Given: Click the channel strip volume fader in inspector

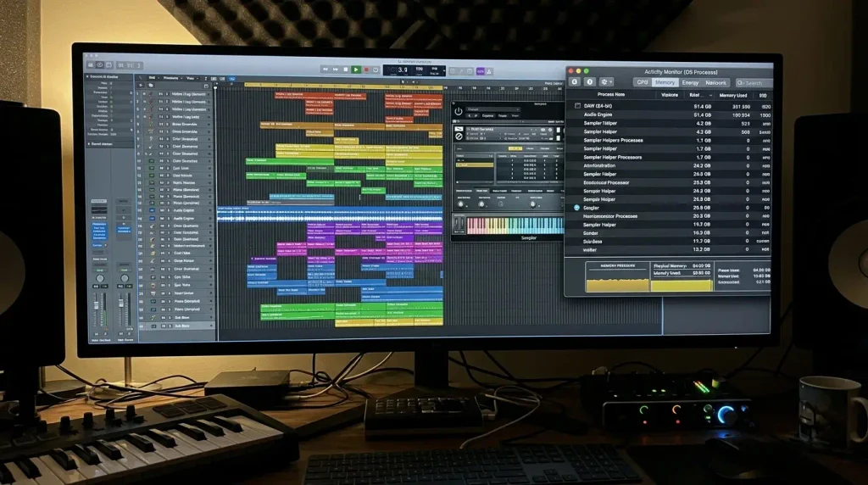Looking at the screenshot, I should 97,306.
